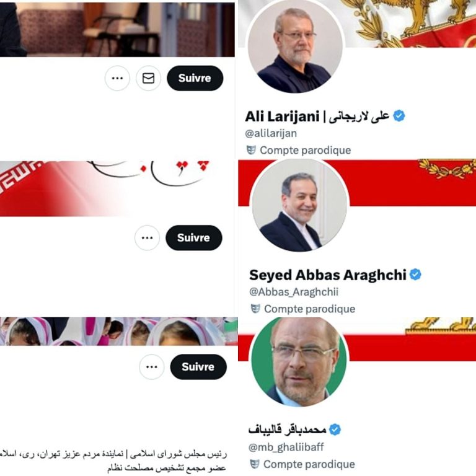Click the verified badge next to Ali Larijani
The image size is (476, 476).
point(399,116)
